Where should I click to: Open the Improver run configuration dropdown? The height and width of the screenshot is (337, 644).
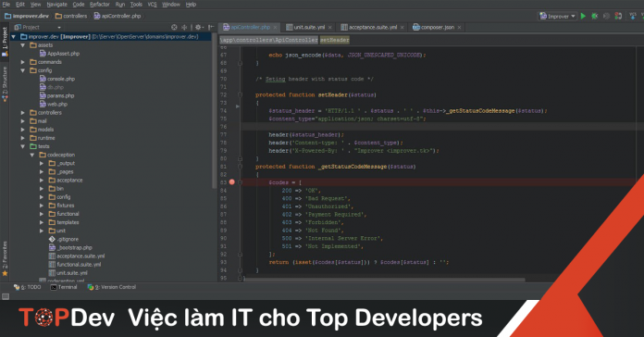(557, 16)
